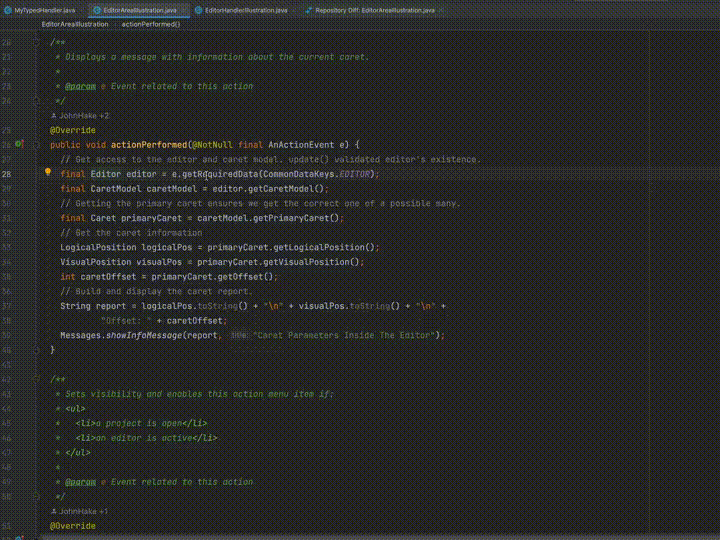720x540 pixels.
Task: Click the comment "Get the caret information"
Action: click(x=131, y=233)
